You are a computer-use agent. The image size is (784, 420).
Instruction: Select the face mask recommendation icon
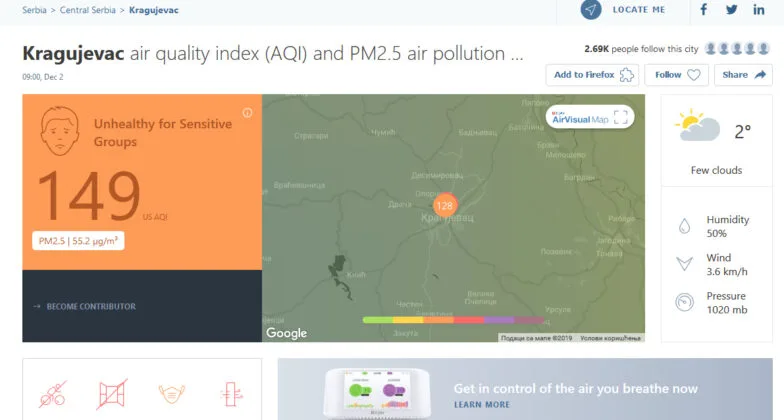(x=172, y=393)
